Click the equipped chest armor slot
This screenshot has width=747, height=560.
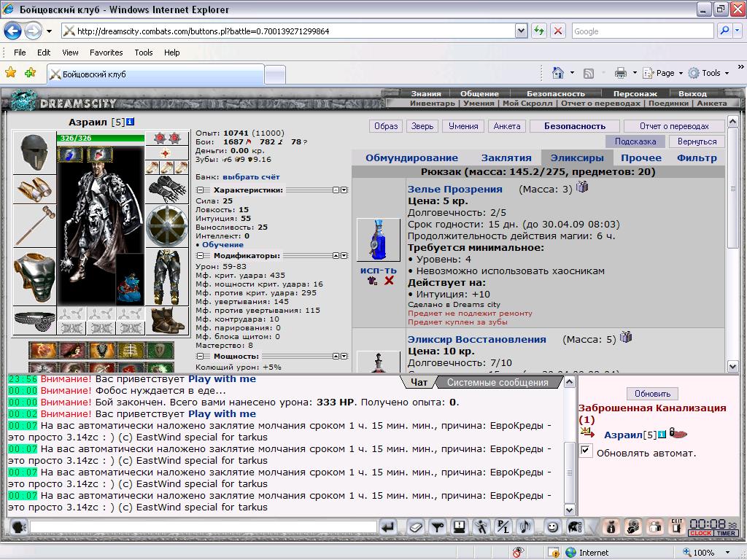pyautogui.click(x=34, y=277)
